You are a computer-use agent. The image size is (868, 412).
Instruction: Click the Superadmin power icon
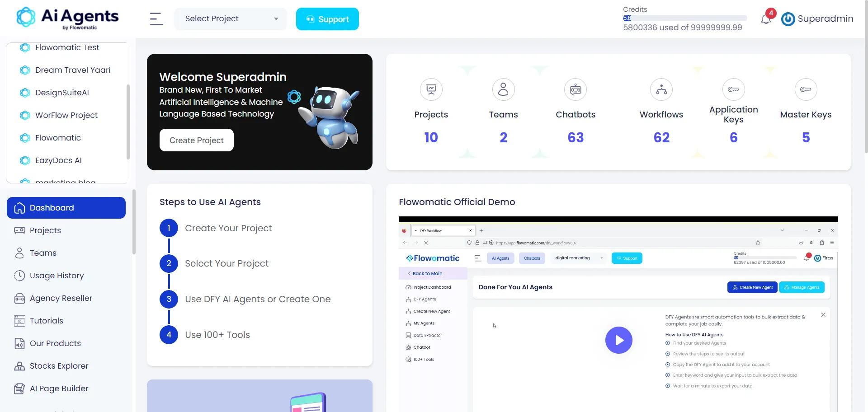click(788, 19)
